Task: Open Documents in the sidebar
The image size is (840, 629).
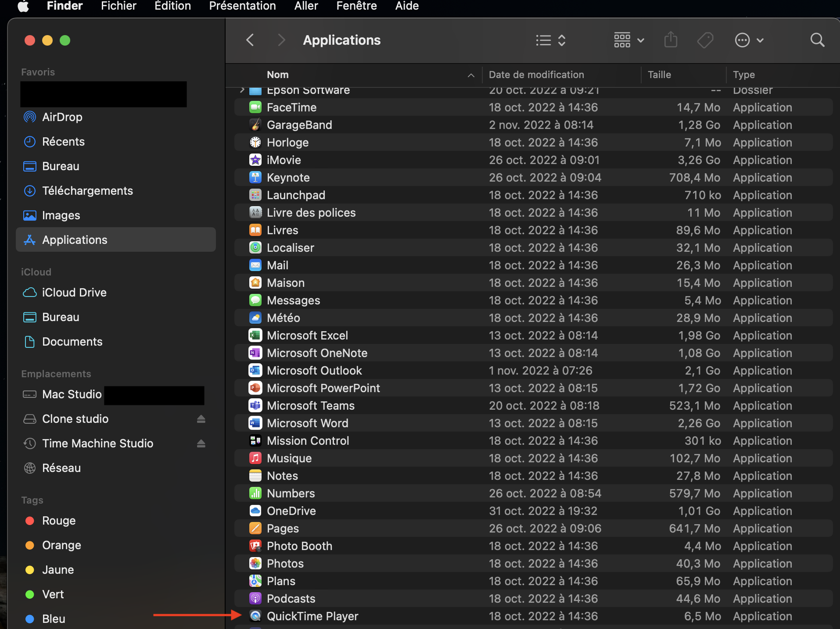Action: (116, 342)
